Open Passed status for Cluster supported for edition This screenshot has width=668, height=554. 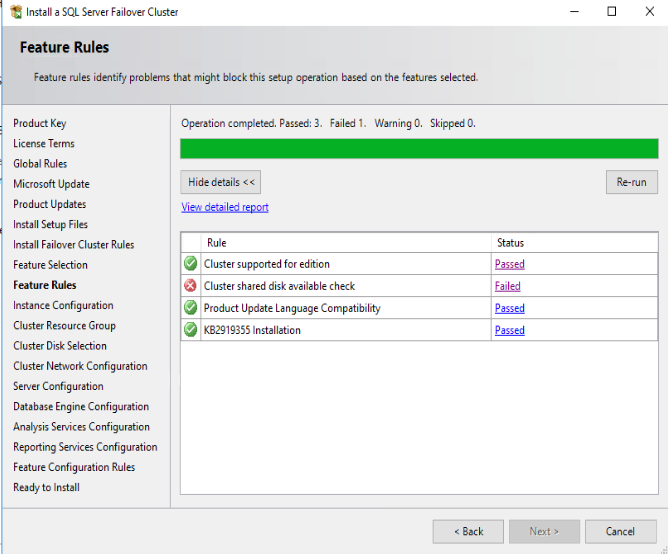click(x=510, y=264)
